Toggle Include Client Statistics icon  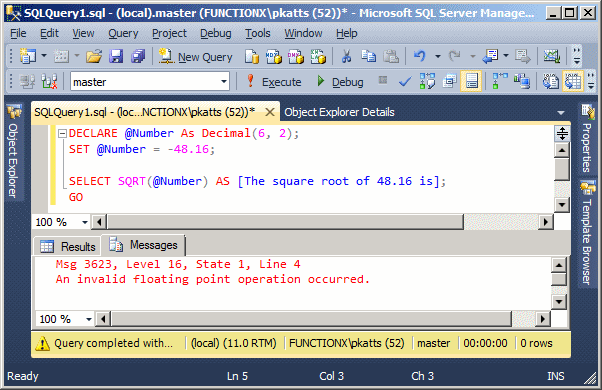(522, 81)
